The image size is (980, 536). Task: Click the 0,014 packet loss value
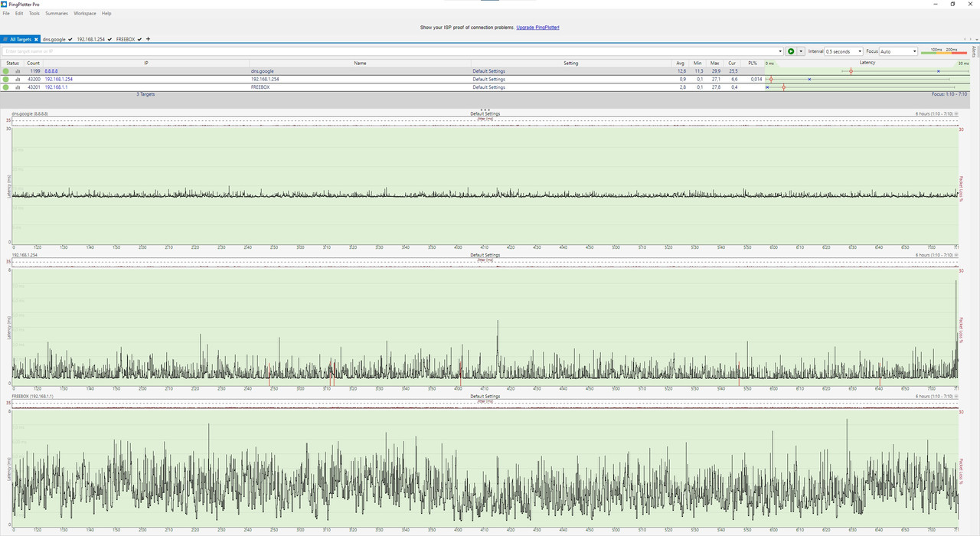(756, 79)
